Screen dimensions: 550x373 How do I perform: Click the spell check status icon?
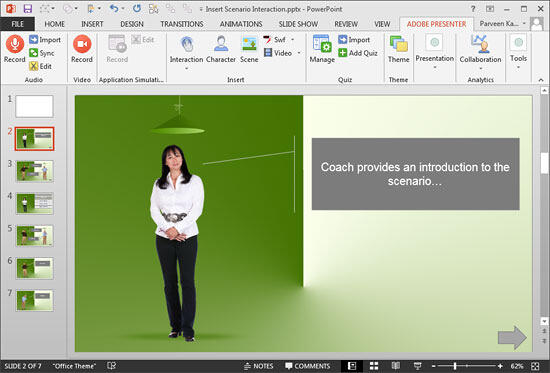[112, 366]
